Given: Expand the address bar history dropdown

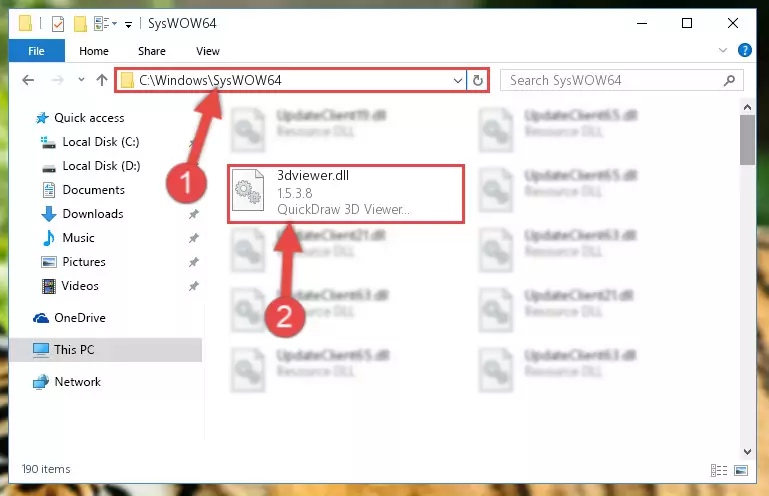Looking at the screenshot, I should pyautogui.click(x=458, y=80).
